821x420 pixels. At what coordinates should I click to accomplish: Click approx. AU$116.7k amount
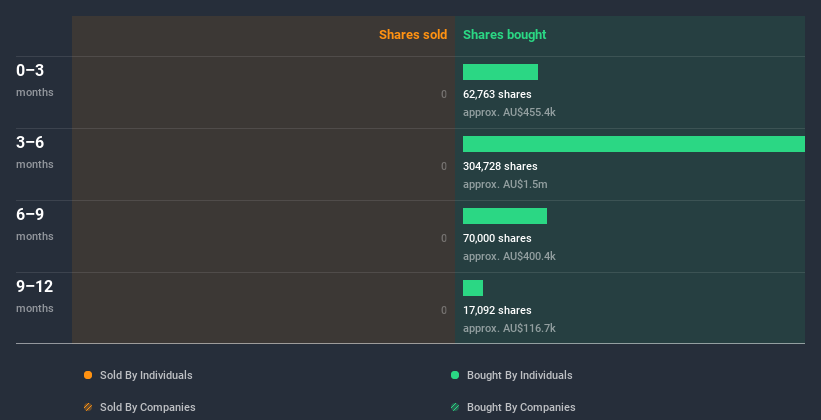(509, 329)
